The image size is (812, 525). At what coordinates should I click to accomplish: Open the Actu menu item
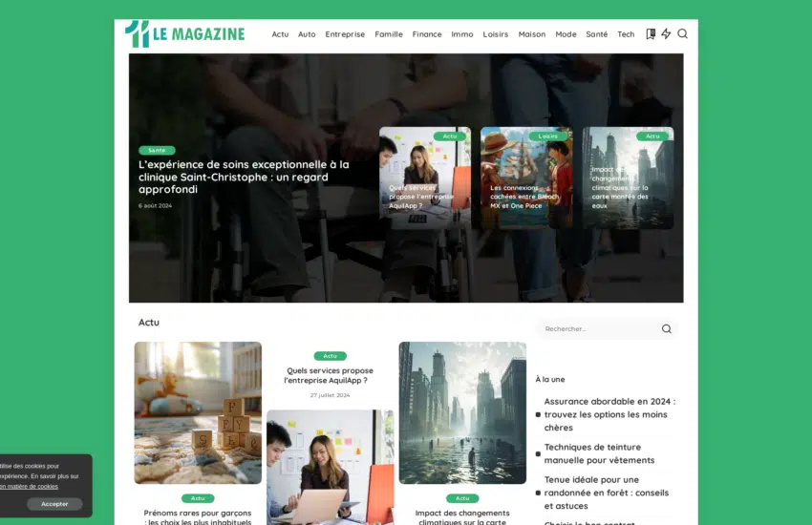point(280,34)
